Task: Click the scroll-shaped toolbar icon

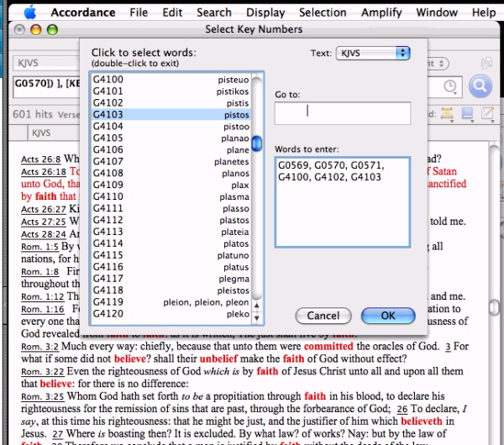Action: [x=447, y=113]
